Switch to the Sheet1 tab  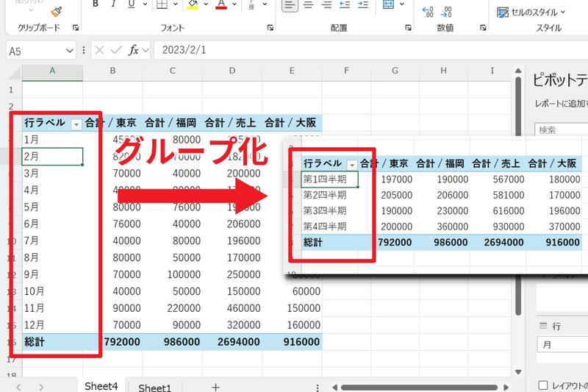[x=154, y=388]
